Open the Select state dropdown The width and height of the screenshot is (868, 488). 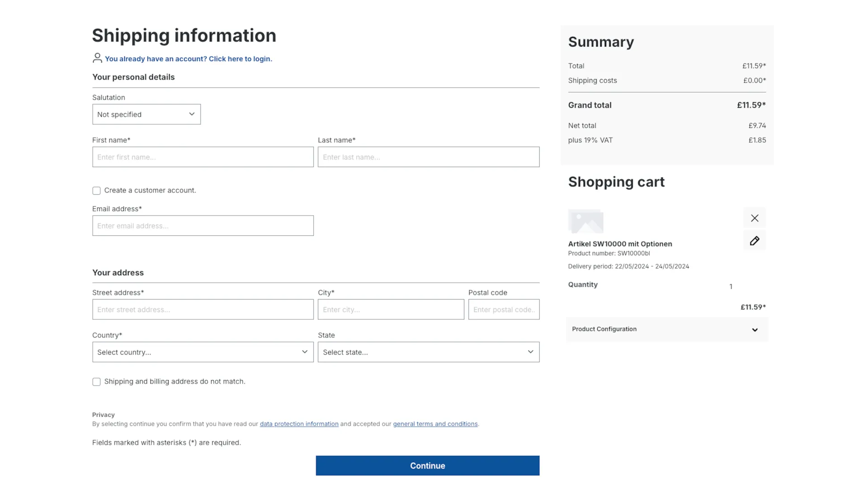tap(428, 352)
